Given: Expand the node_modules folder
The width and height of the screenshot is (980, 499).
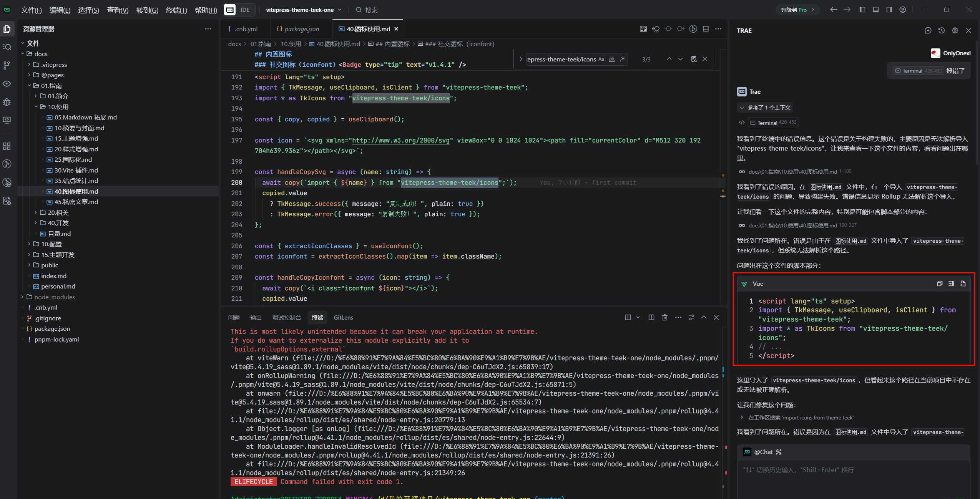Looking at the screenshot, I should pos(55,297).
